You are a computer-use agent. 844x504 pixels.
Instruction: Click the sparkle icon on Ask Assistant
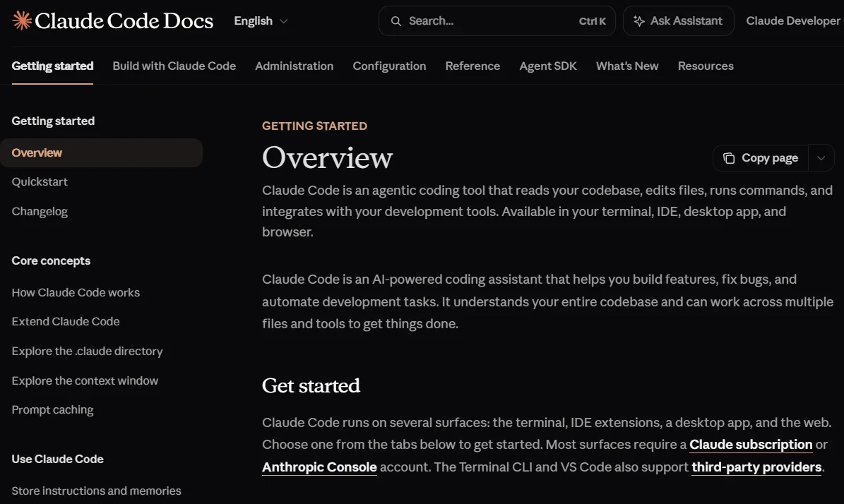click(639, 21)
